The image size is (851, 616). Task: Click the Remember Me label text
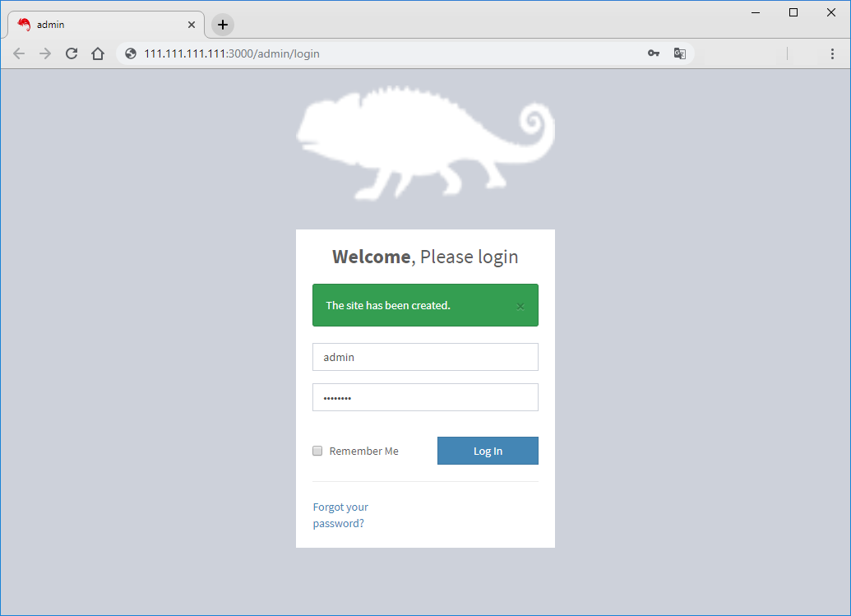pyautogui.click(x=363, y=451)
